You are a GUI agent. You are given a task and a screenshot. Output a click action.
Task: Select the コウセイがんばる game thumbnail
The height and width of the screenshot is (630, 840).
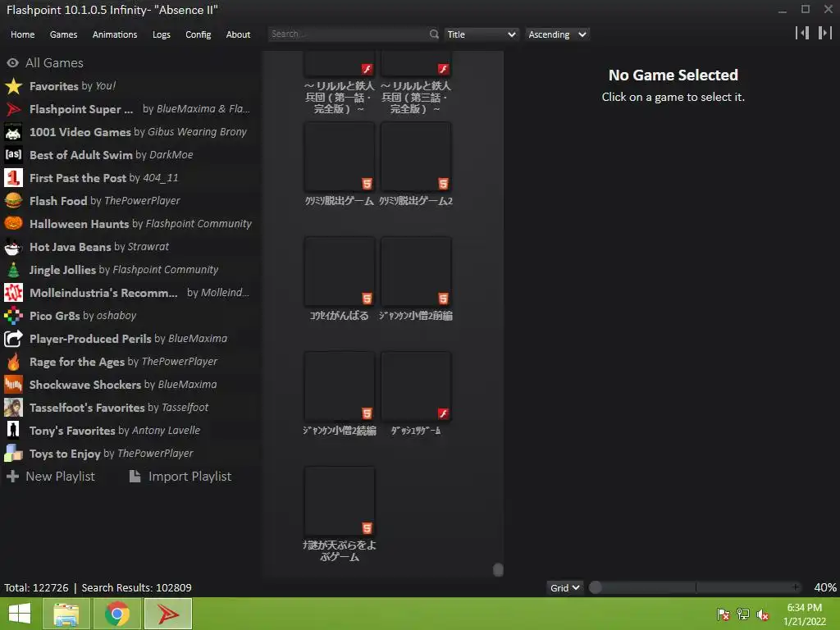[339, 272]
